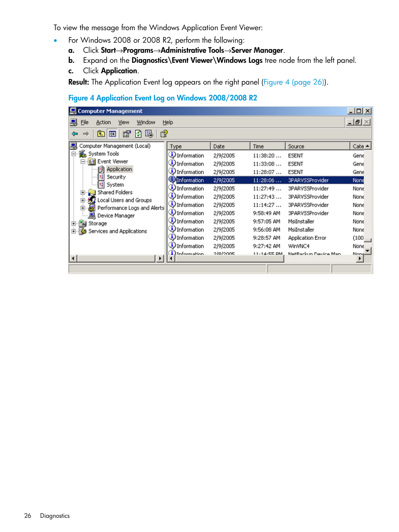Click the Event Viewer node icon
The image size is (399, 532).
(x=92, y=162)
